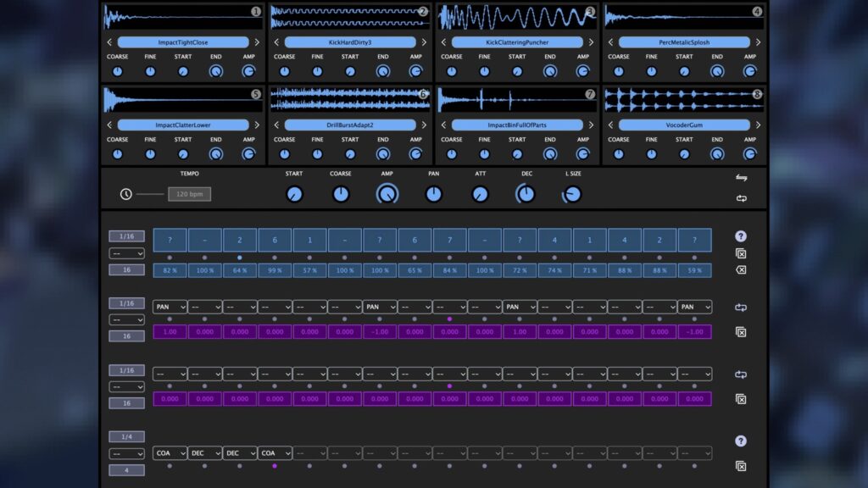Toggle purple active dot in third row
The image size is (868, 488).
(x=449, y=386)
